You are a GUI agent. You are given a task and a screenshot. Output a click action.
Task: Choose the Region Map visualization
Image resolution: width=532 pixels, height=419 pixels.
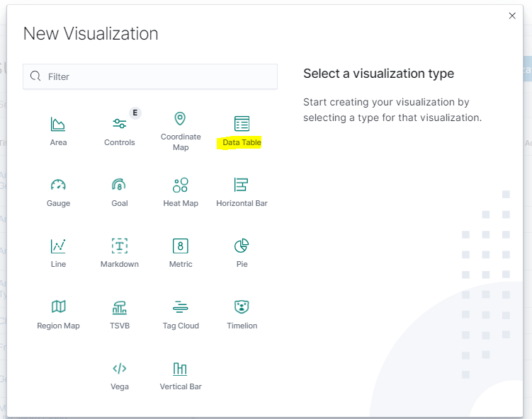[x=58, y=307]
